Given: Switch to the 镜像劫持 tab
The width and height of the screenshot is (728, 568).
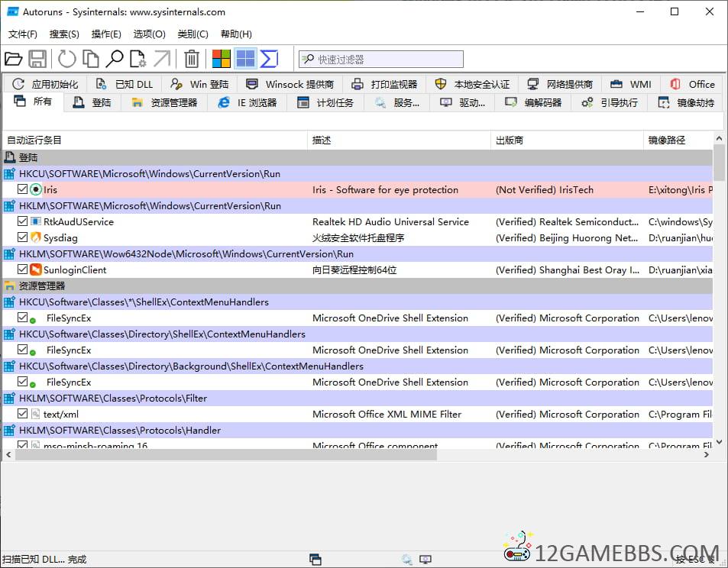Looking at the screenshot, I should 686,102.
